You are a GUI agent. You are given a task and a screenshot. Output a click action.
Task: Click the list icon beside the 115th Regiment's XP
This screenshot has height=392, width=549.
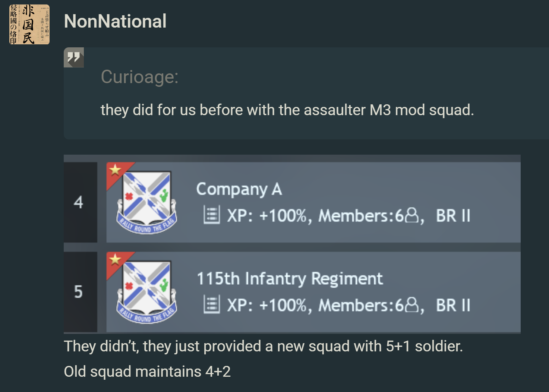tap(212, 305)
